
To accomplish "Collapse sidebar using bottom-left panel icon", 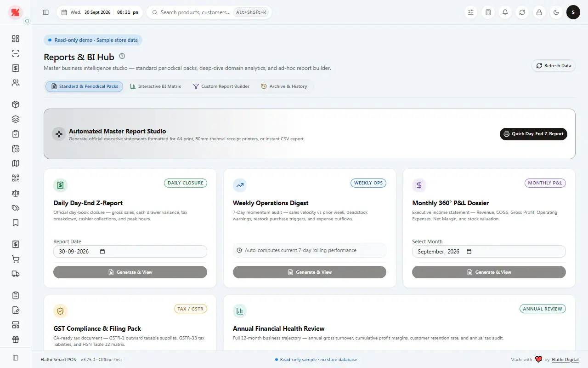I will pyautogui.click(x=16, y=357).
